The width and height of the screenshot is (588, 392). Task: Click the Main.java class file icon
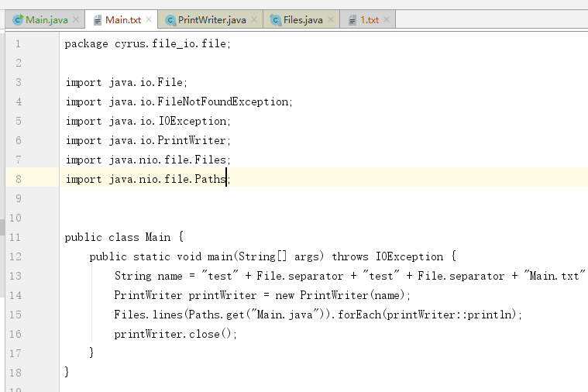coord(18,20)
